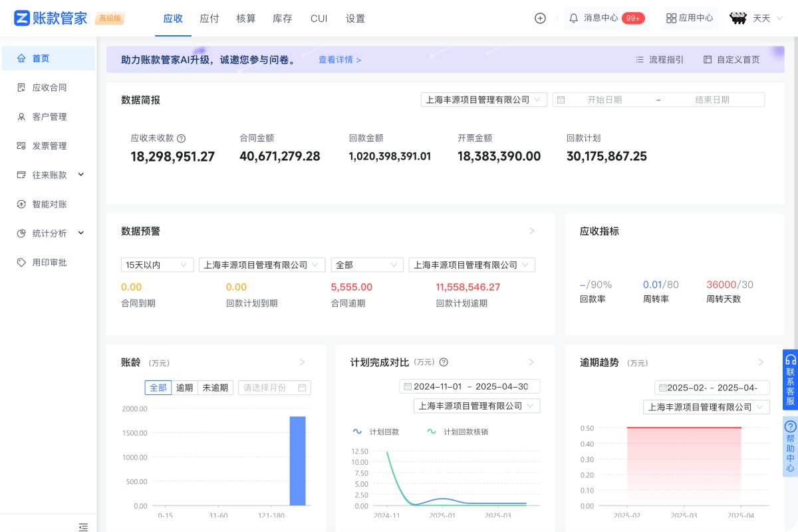Click the help icon beside 应收未收款
This screenshot has height=532, width=798.
tap(181, 138)
